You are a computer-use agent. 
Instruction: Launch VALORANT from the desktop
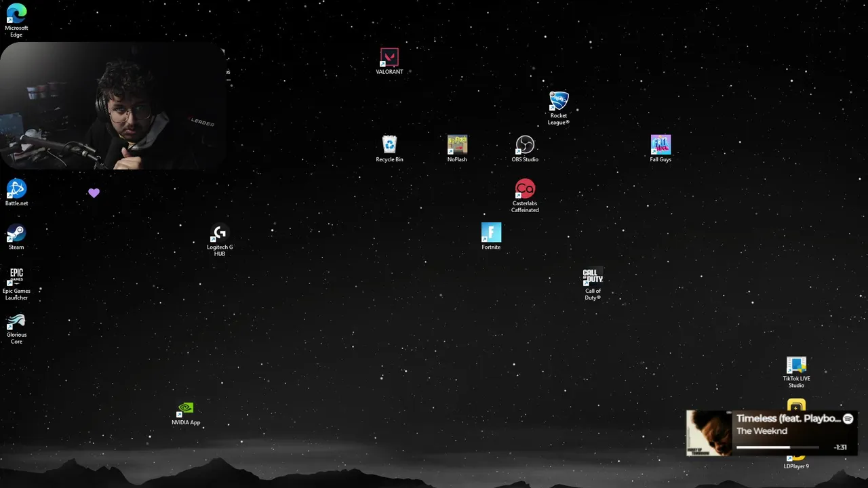tap(389, 61)
